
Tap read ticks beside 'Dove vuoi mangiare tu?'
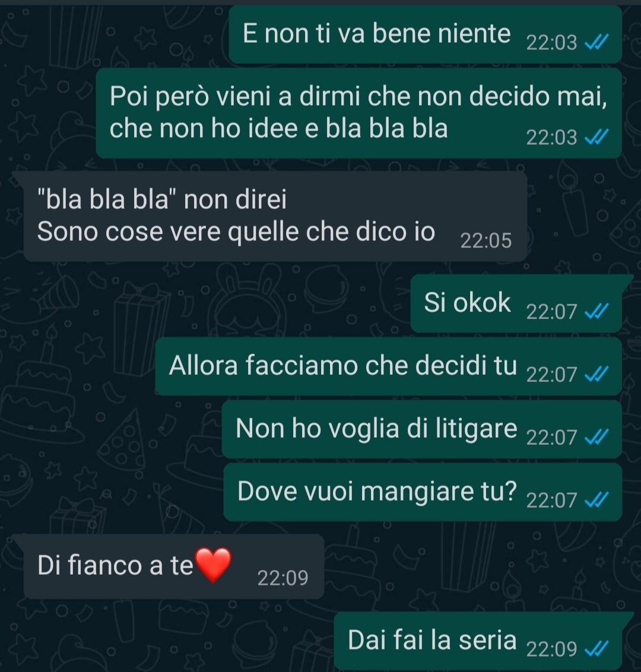597,500
